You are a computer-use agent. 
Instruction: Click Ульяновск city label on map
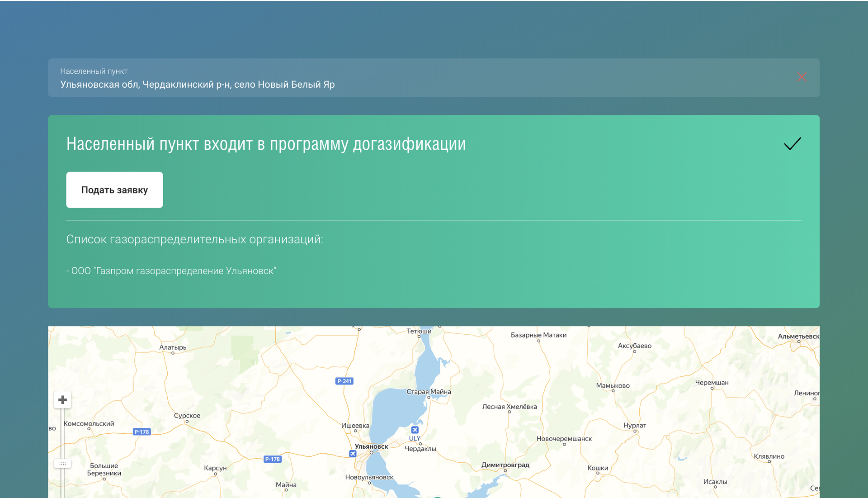click(371, 446)
